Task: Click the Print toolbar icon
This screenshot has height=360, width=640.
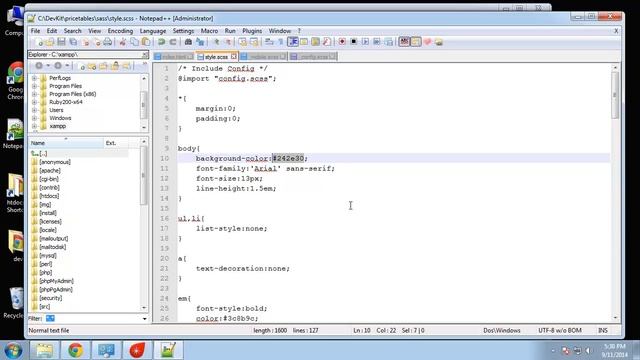Action: tap(107, 42)
